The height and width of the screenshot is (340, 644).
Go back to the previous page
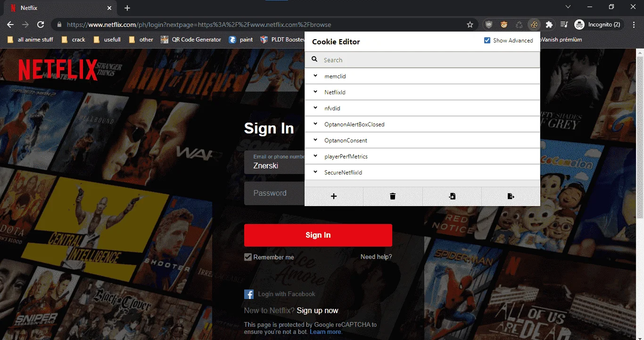pos(10,25)
